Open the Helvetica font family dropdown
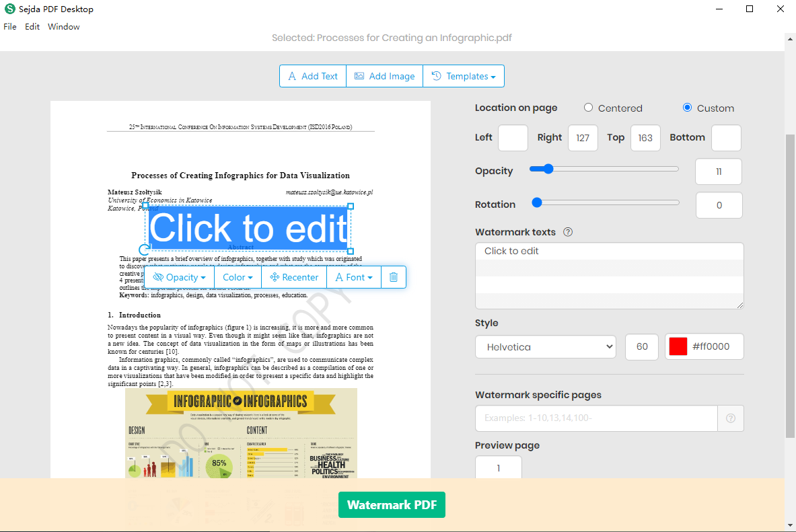This screenshot has height=532, width=796. coord(546,347)
